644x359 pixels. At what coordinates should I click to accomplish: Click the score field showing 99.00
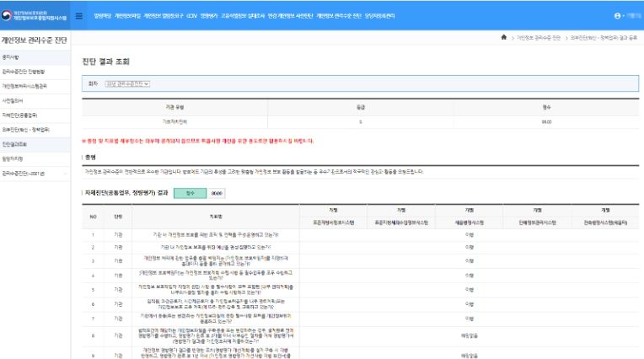(217, 193)
